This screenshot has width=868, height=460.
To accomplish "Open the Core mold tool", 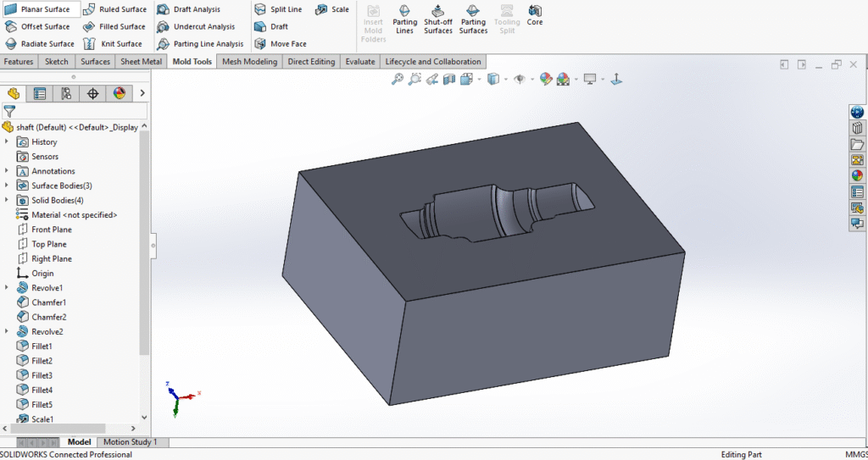I will (534, 14).
